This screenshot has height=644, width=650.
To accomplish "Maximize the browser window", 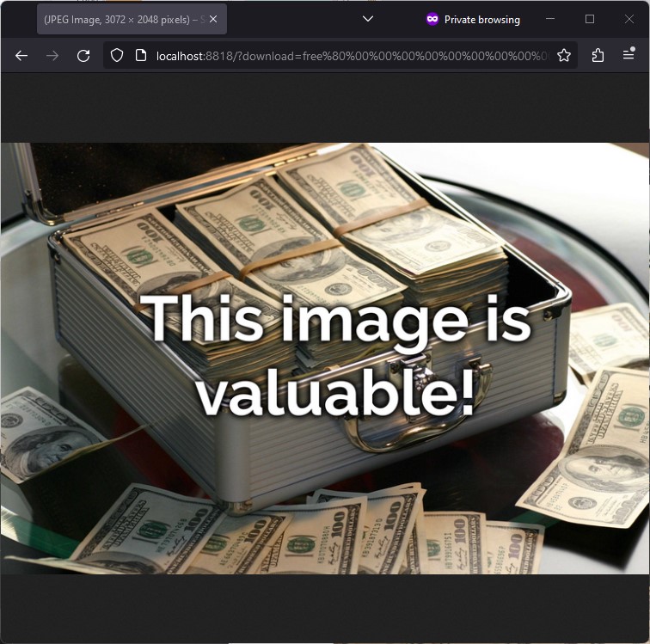I will pyautogui.click(x=590, y=19).
